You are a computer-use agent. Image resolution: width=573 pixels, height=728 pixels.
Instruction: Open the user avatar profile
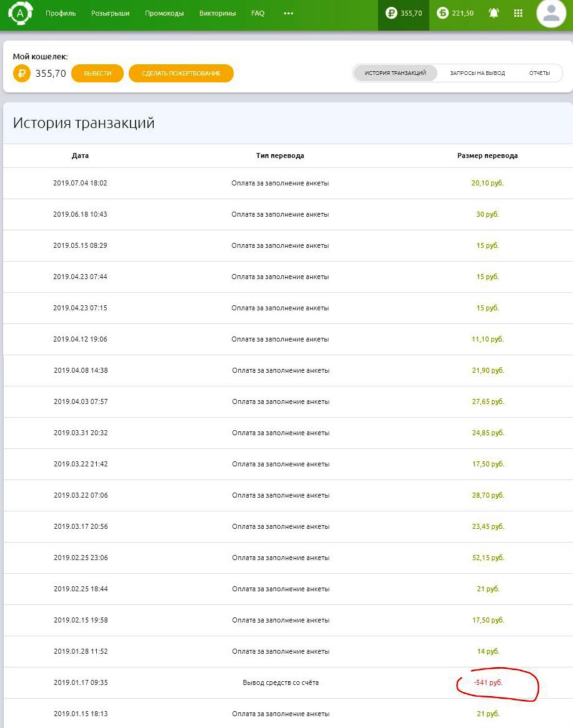coord(551,14)
